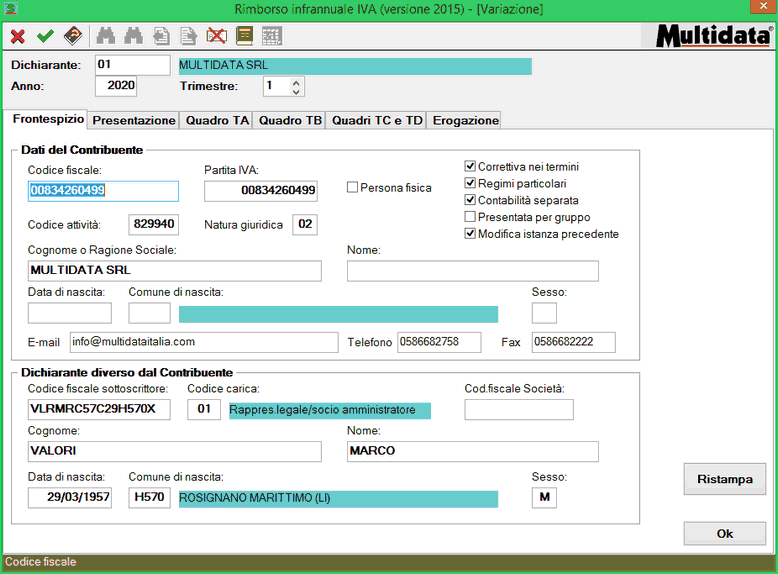The height and width of the screenshot is (574, 778).
Task: Open the help book question-mark icon
Action: pyautogui.click(x=73, y=36)
